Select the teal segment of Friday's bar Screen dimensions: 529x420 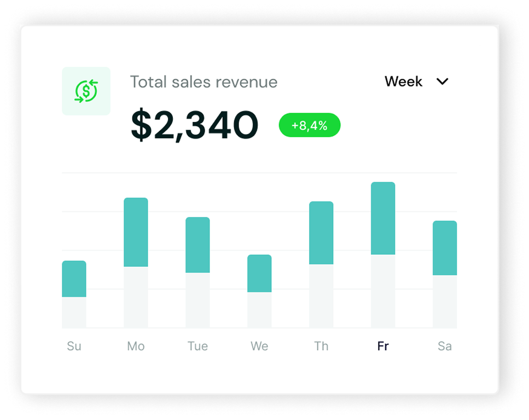[383, 218]
